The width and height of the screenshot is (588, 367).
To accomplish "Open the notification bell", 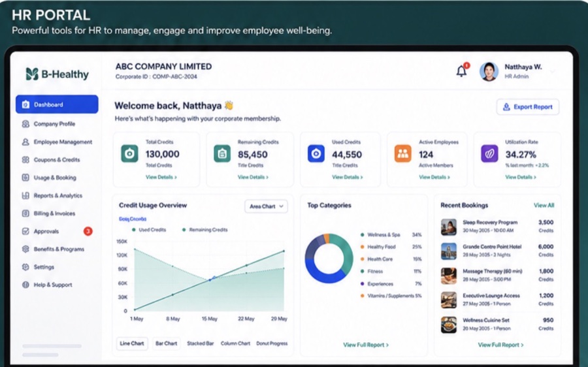I will 461,71.
